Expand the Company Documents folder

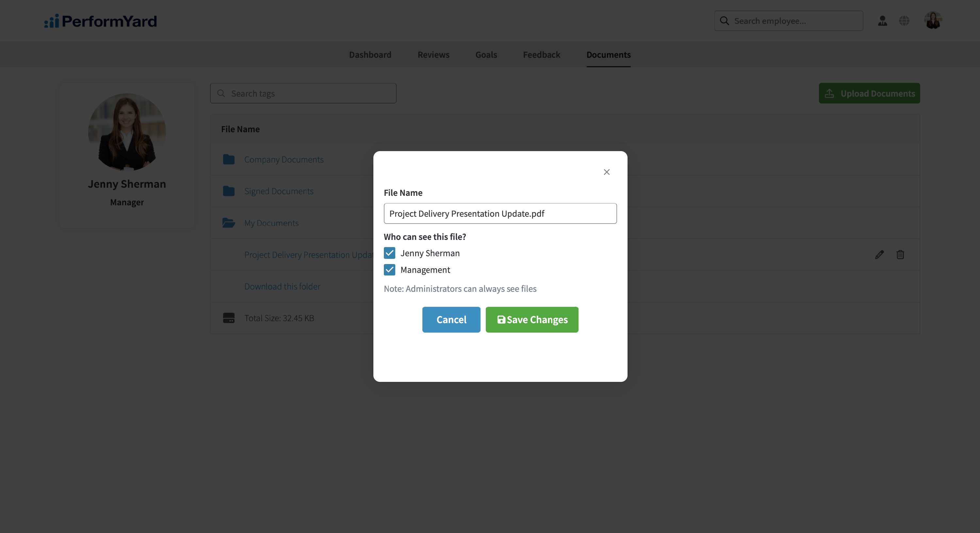pyautogui.click(x=284, y=159)
